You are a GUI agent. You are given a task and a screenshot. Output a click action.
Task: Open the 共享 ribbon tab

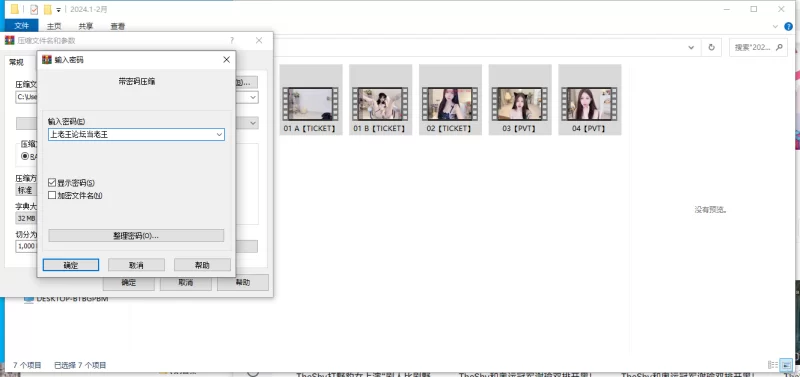click(86, 26)
